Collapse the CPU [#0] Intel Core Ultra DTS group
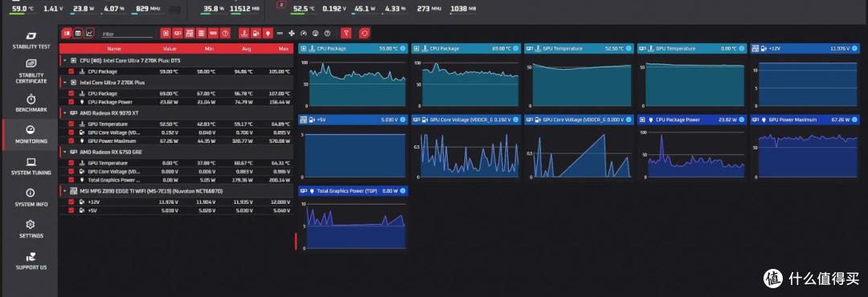Image resolution: width=868 pixels, height=297 pixels. (65, 59)
